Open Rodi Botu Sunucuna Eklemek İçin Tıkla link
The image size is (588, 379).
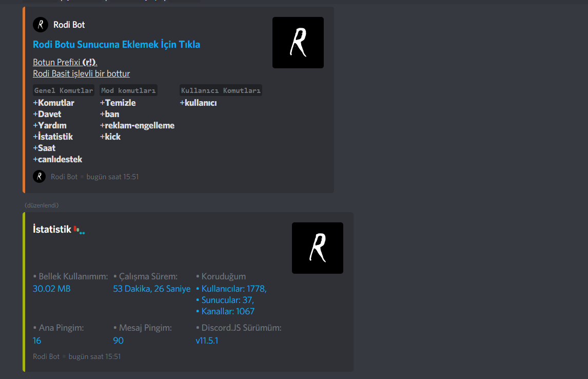116,44
